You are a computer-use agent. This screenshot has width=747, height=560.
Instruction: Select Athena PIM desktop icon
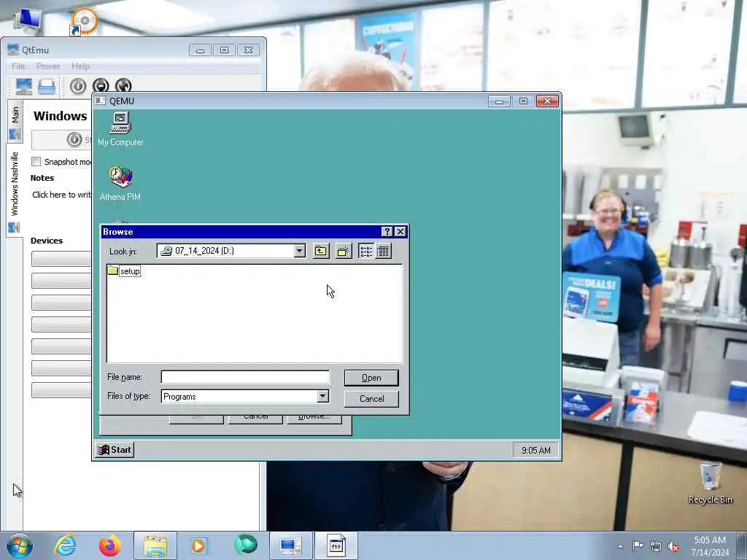(x=120, y=183)
